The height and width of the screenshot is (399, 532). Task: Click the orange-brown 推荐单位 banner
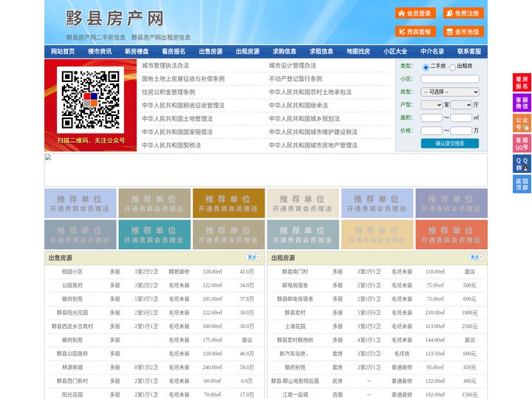(x=228, y=203)
